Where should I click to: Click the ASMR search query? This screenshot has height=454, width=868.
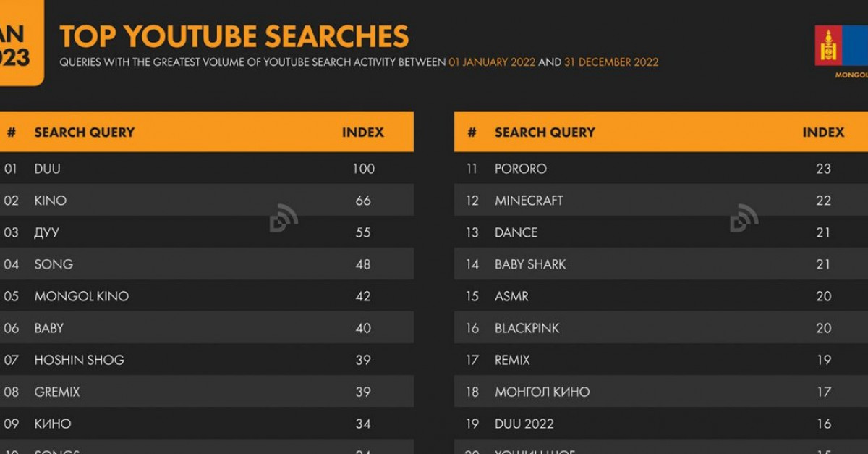point(511,296)
